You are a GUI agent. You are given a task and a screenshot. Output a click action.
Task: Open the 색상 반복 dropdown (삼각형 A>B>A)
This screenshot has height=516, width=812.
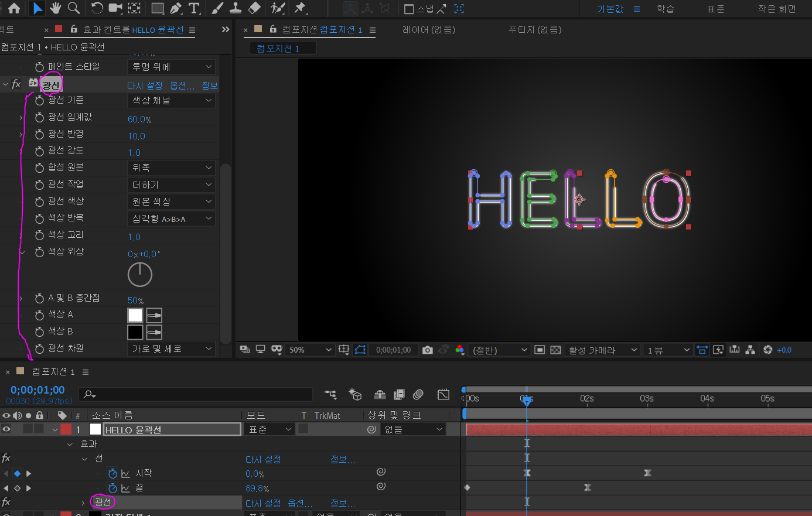tap(172, 218)
